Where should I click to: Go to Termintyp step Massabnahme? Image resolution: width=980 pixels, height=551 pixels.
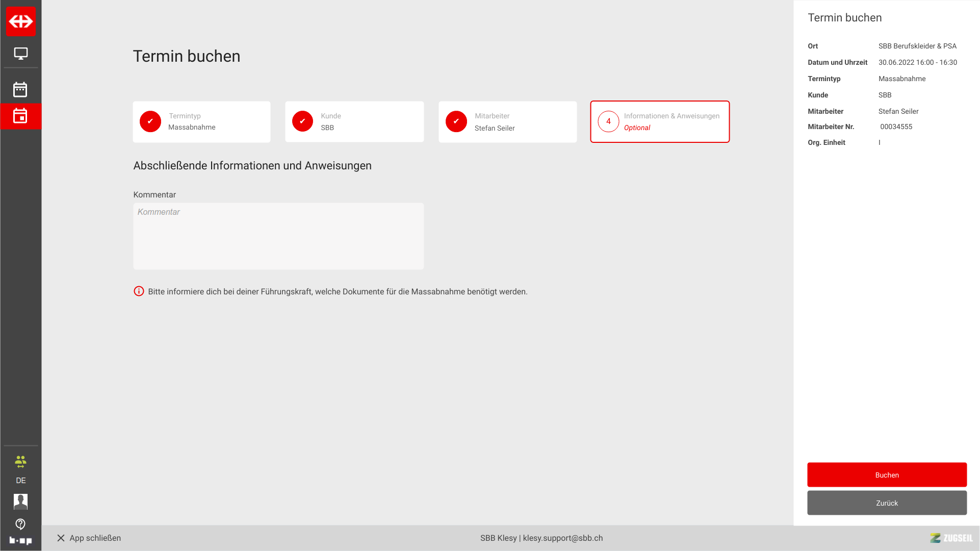pos(201,122)
